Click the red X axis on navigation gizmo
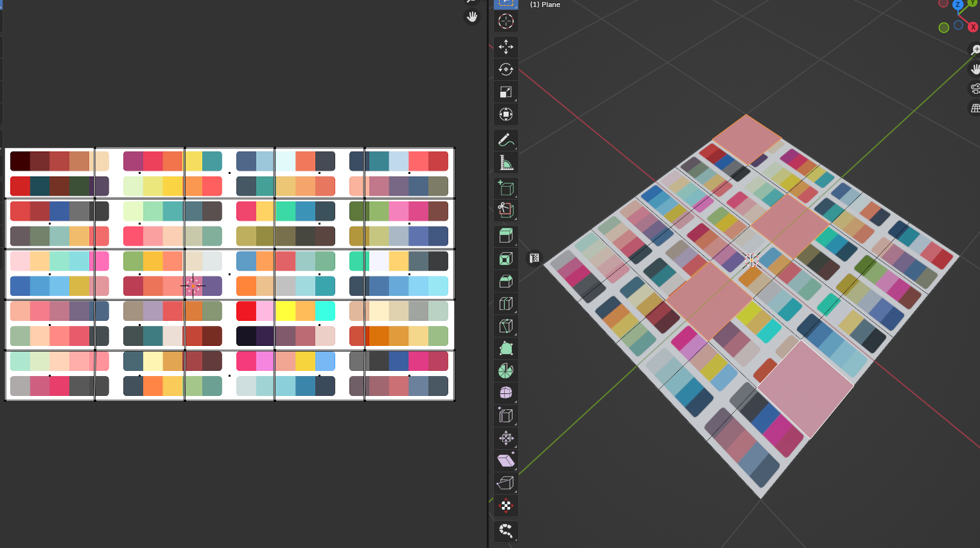980x548 pixels. pyautogui.click(x=973, y=27)
